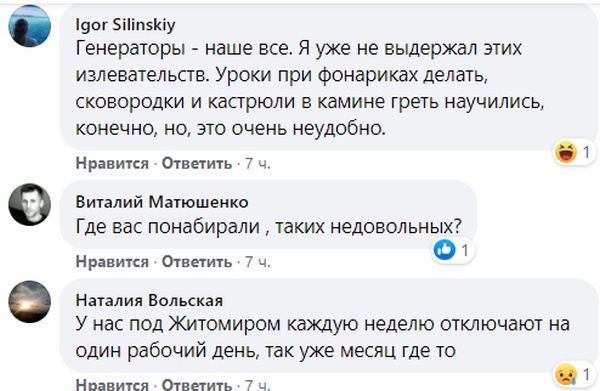Viewport: 600px width, 391px height.
Task: Open Виталий Матюшенко's black-and-white avatar
Action: click(29, 204)
